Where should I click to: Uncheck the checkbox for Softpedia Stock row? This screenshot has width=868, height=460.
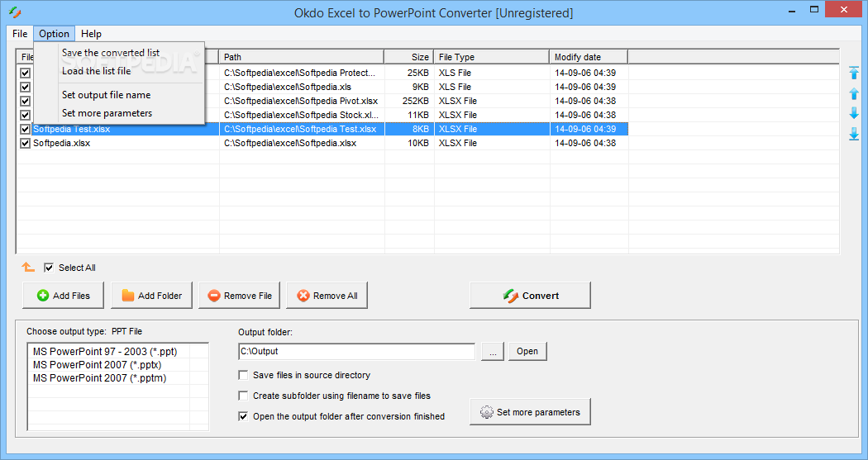(x=25, y=115)
